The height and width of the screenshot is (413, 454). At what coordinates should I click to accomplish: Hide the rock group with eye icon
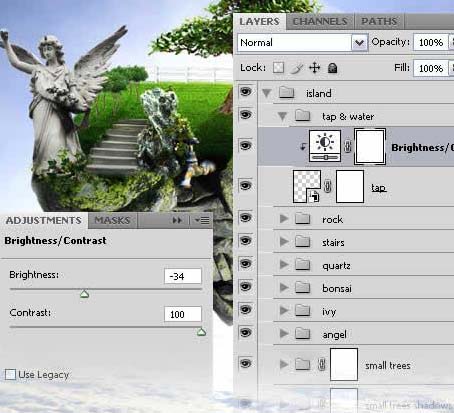tap(246, 218)
